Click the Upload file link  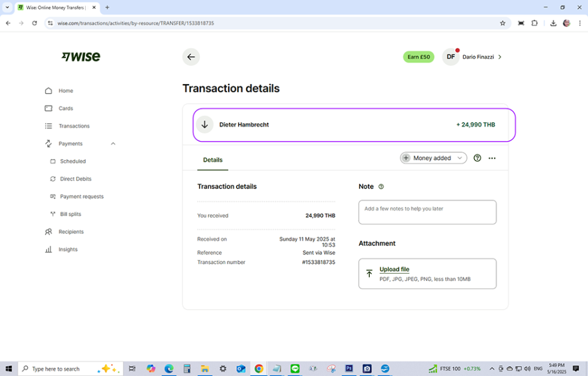click(394, 269)
